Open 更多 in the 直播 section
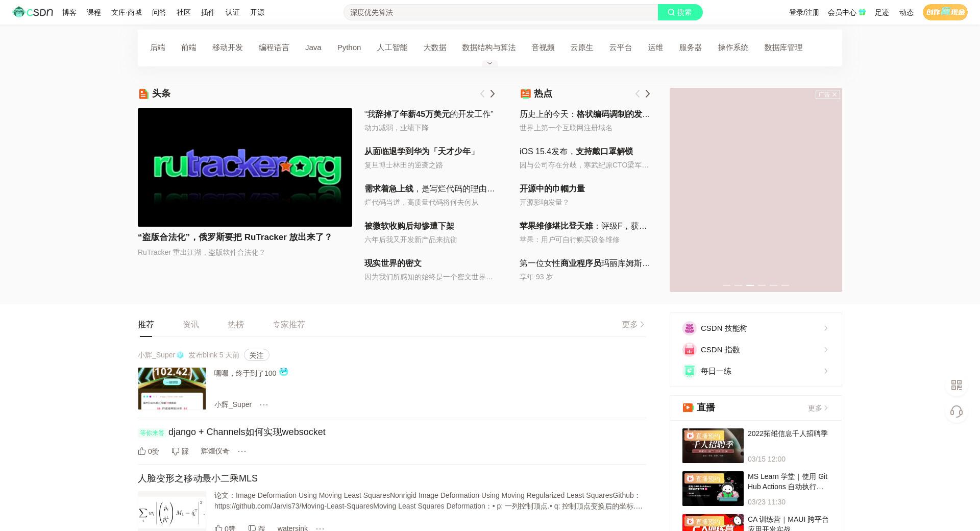 [818, 408]
